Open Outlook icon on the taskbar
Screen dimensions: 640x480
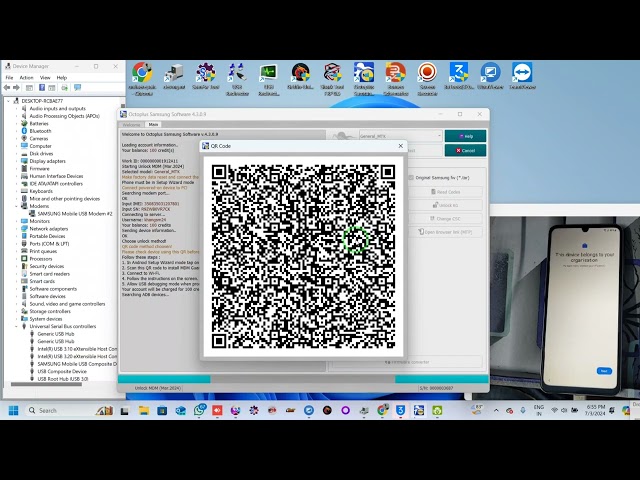[180, 410]
